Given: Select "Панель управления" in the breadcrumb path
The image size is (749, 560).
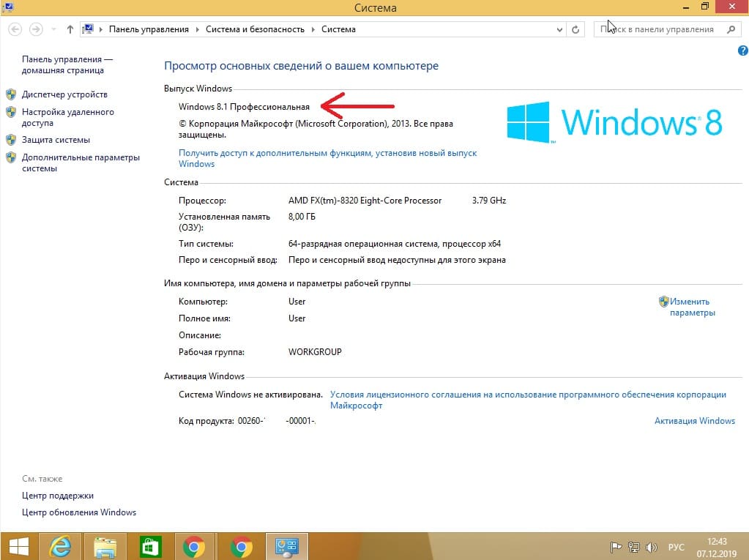Looking at the screenshot, I should (149, 29).
